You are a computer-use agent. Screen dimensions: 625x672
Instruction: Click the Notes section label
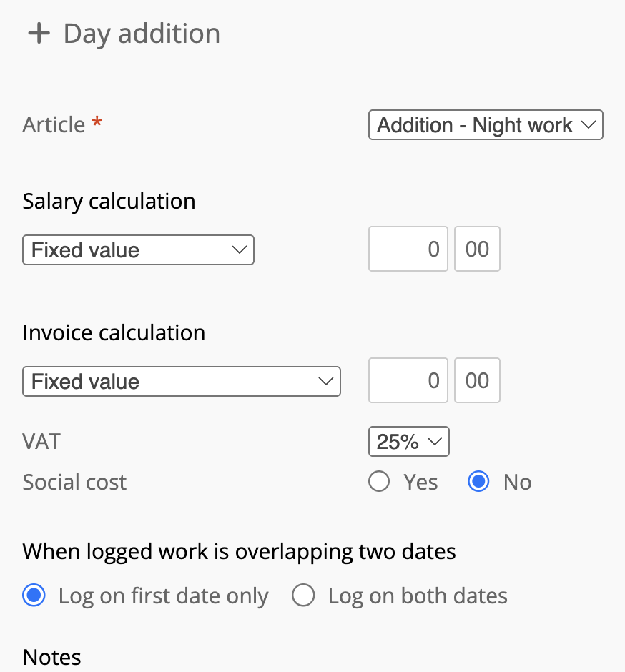[52, 657]
